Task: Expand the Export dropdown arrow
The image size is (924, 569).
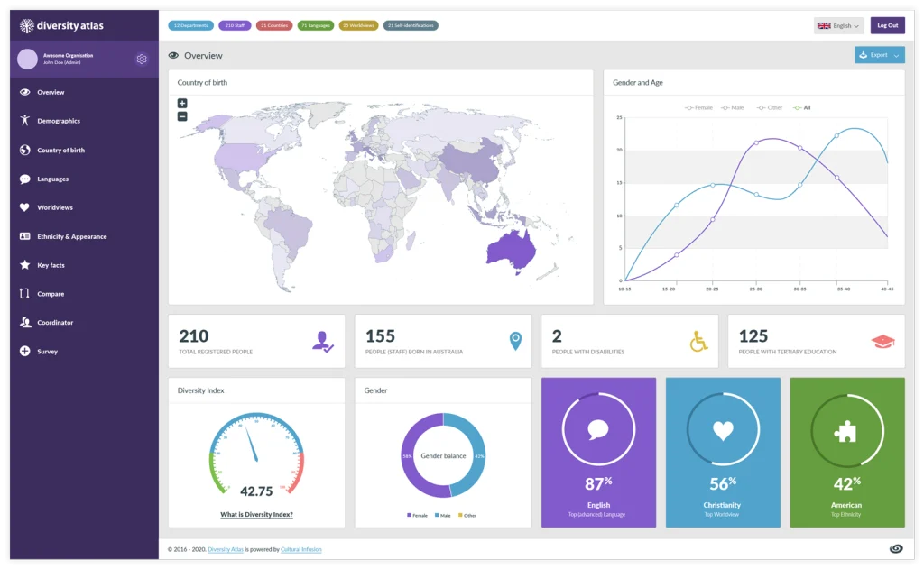Action: click(896, 55)
